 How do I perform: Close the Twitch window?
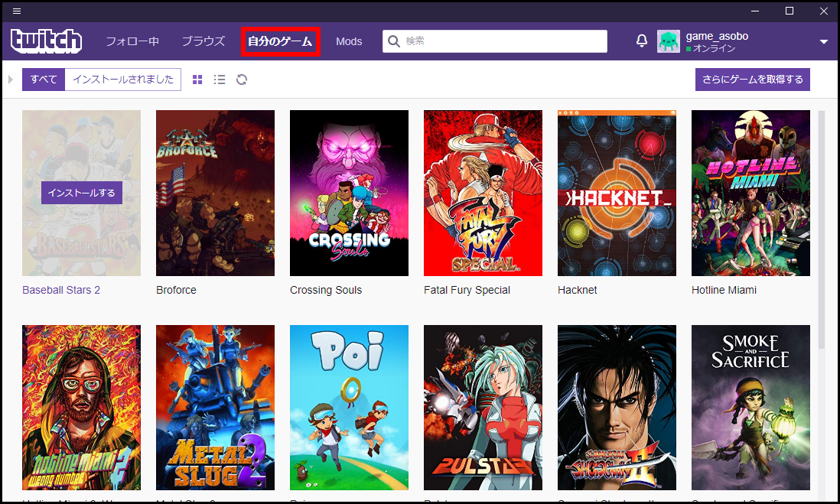(x=823, y=11)
